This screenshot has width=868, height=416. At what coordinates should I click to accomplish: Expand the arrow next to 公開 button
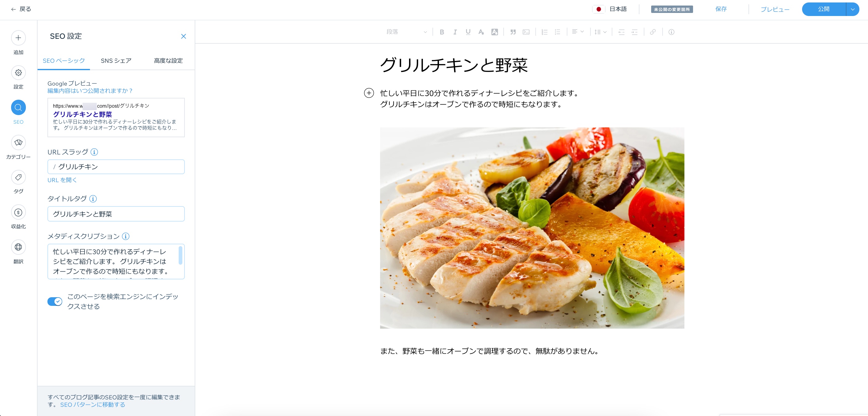point(853,9)
